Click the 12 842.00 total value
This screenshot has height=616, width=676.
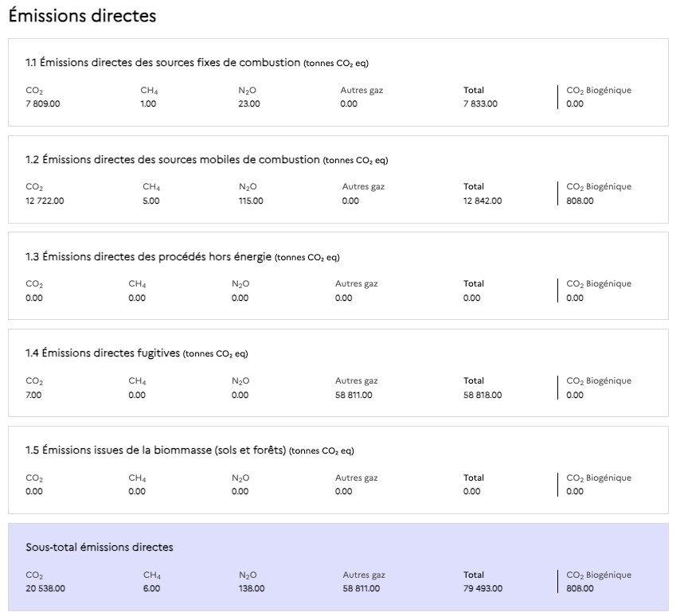point(483,201)
